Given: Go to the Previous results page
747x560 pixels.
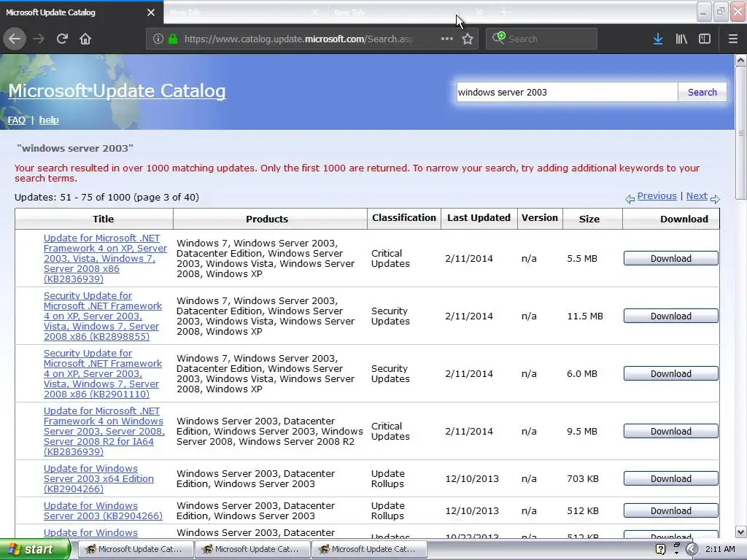Looking at the screenshot, I should pos(657,195).
